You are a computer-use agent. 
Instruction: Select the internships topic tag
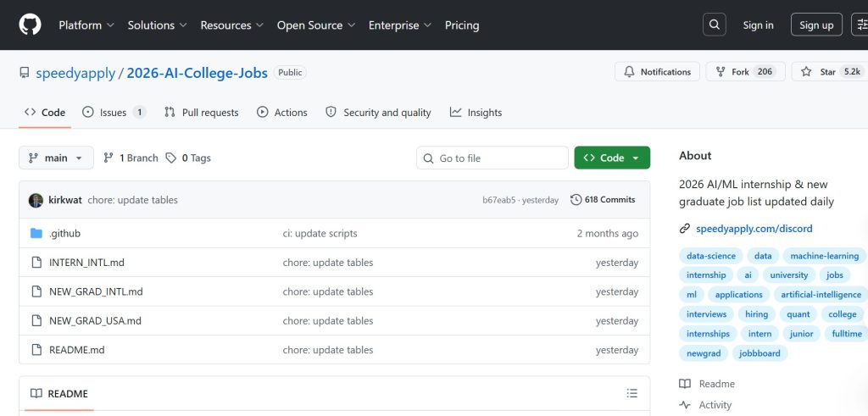pyautogui.click(x=708, y=334)
